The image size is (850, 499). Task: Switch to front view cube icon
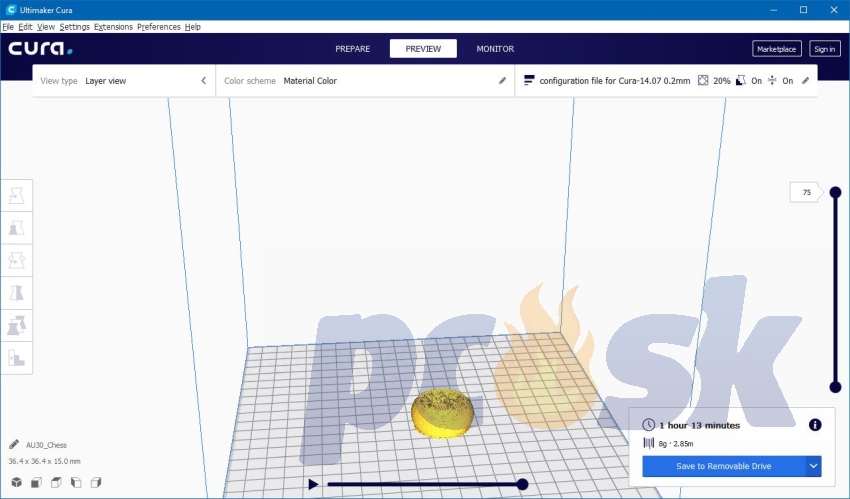click(x=36, y=482)
